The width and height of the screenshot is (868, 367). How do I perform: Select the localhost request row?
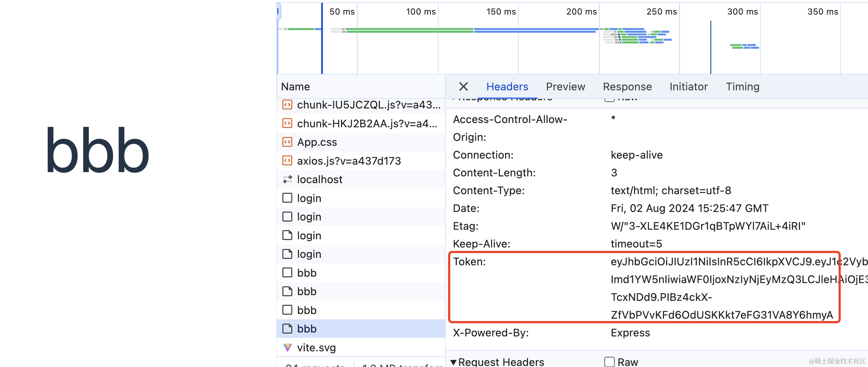tap(319, 179)
